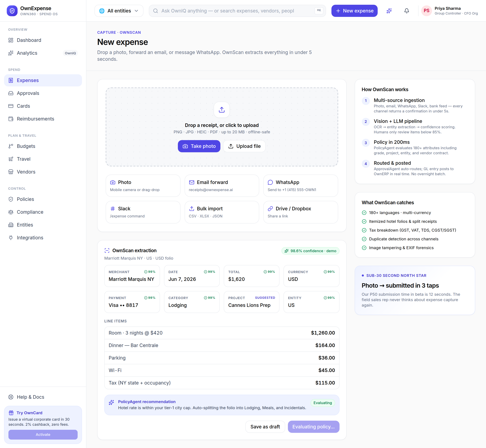
Task: Click the SUGGESTED label on Project
Action: 265,298
